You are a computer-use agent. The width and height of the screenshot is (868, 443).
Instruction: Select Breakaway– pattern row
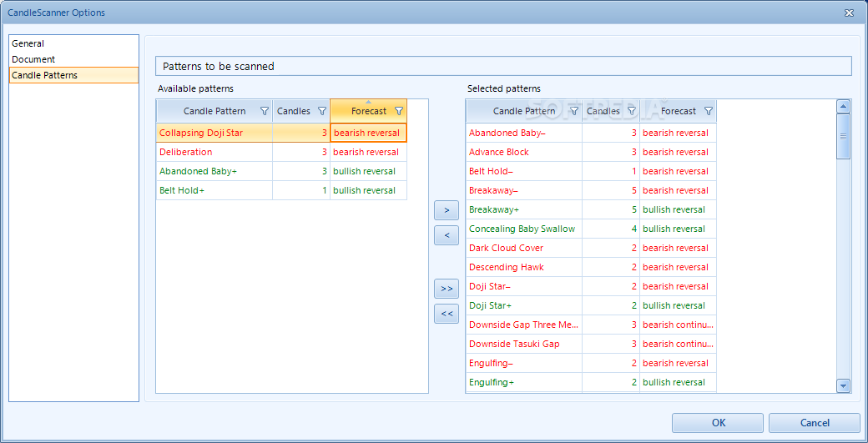[x=591, y=190]
